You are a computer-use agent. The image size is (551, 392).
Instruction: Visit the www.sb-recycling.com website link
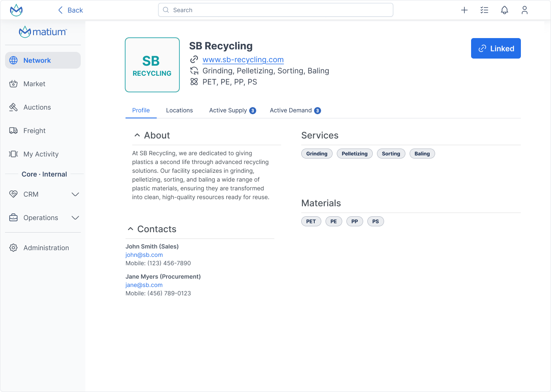click(243, 59)
